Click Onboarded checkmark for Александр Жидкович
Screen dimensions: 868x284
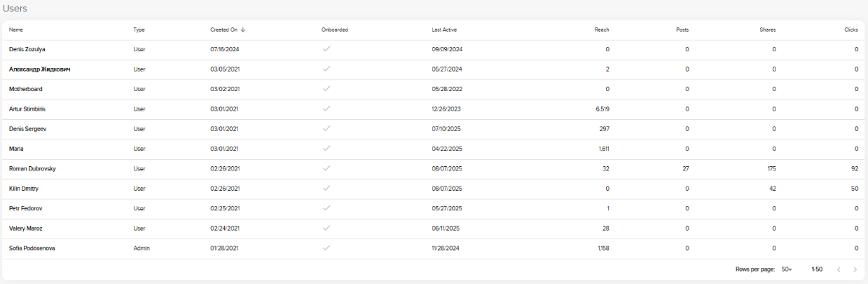click(x=326, y=69)
